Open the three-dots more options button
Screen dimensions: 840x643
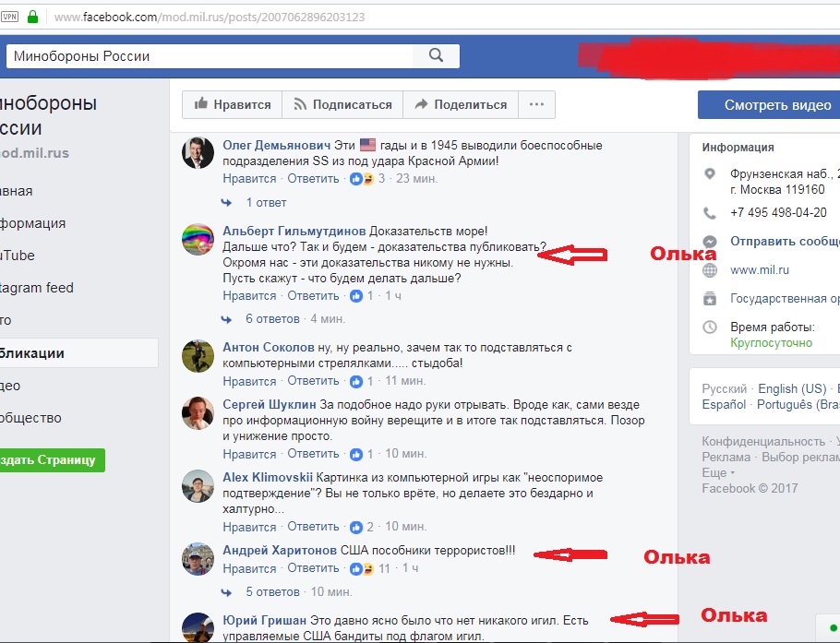pyautogui.click(x=536, y=104)
